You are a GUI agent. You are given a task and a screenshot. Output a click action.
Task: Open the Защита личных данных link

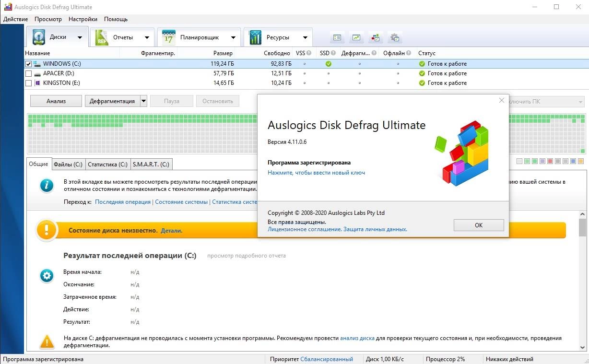[376, 229]
